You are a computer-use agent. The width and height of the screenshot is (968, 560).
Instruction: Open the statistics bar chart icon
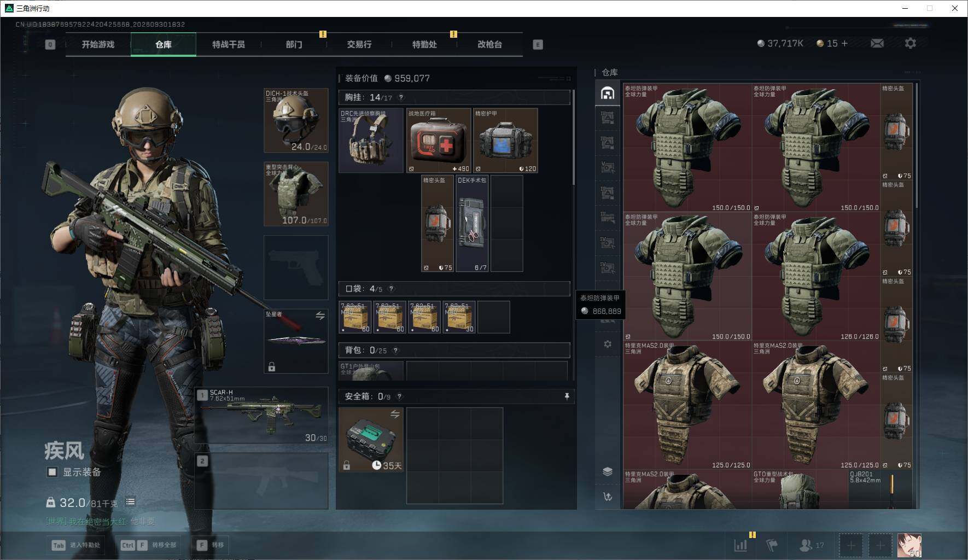pos(740,545)
